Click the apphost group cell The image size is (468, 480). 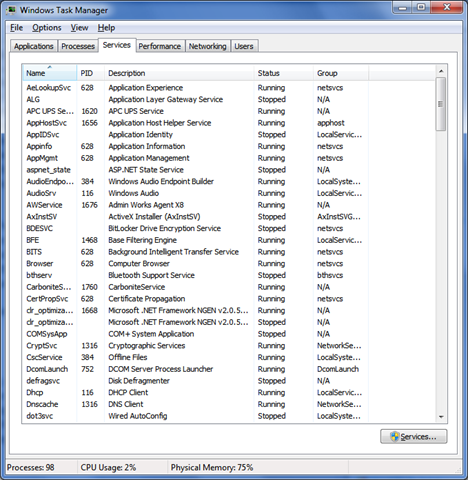[331, 123]
